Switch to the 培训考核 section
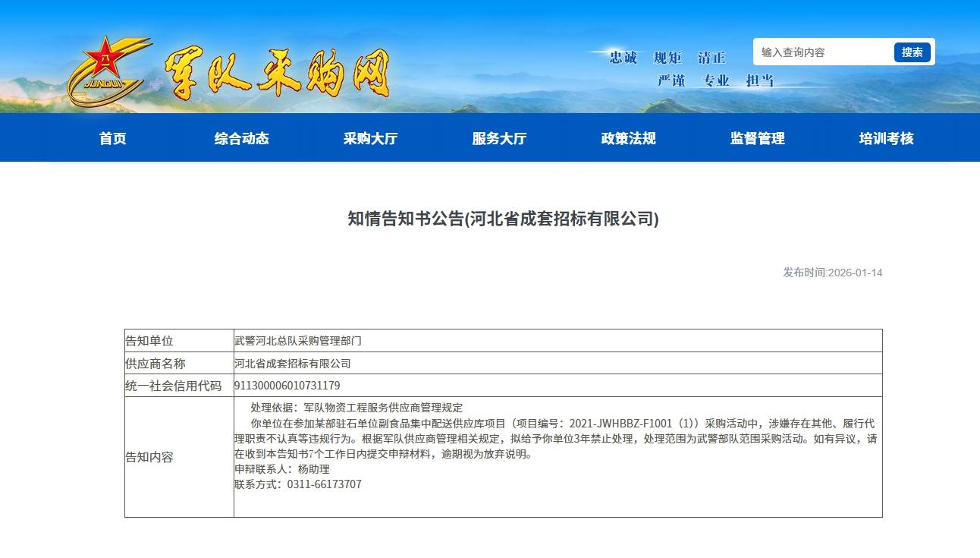This screenshot has height=558, width=980. tap(886, 138)
